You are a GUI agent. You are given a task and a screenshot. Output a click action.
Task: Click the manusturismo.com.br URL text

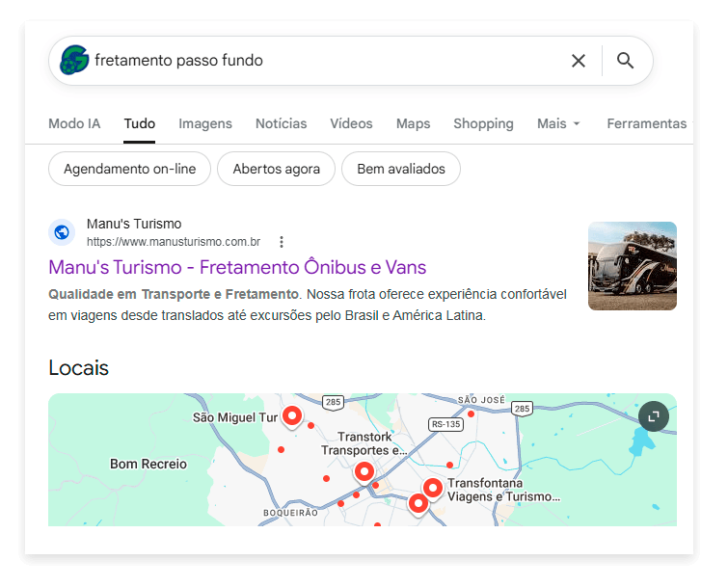pos(174,242)
